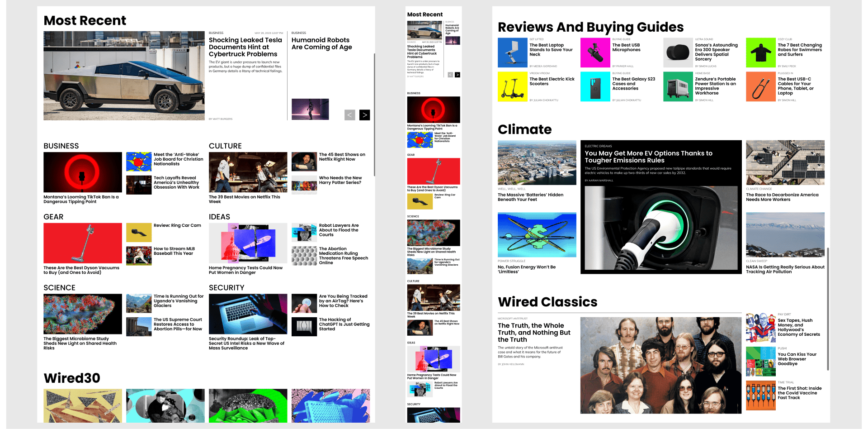Read 'The 45 Best Shows on Netflix Right Now'
The image size is (868, 429).
tap(342, 157)
